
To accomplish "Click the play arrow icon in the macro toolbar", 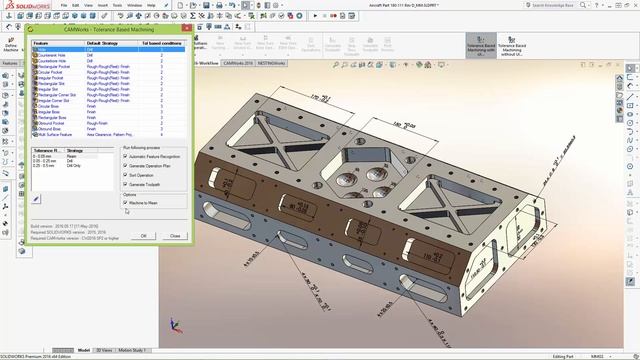I will click(x=315, y=16).
